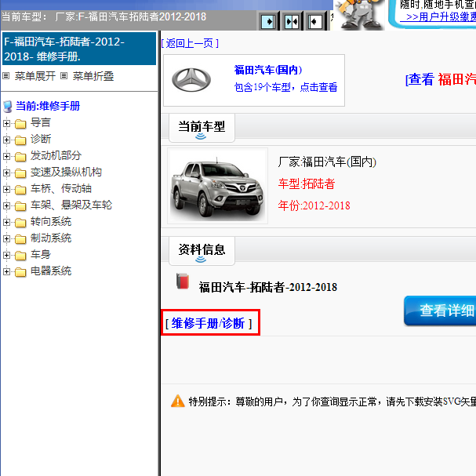Click the 福田汽车-拓陆者-2012-2018 bold title

[x=267, y=287]
